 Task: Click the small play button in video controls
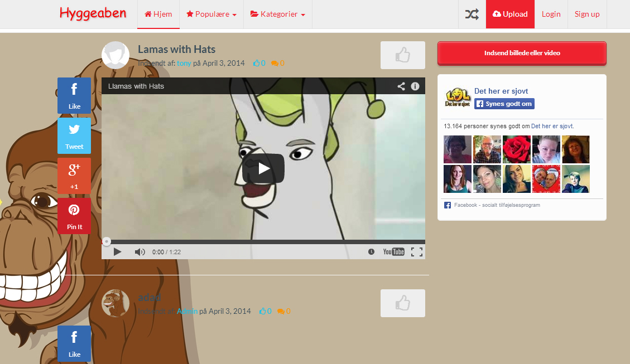[117, 252]
